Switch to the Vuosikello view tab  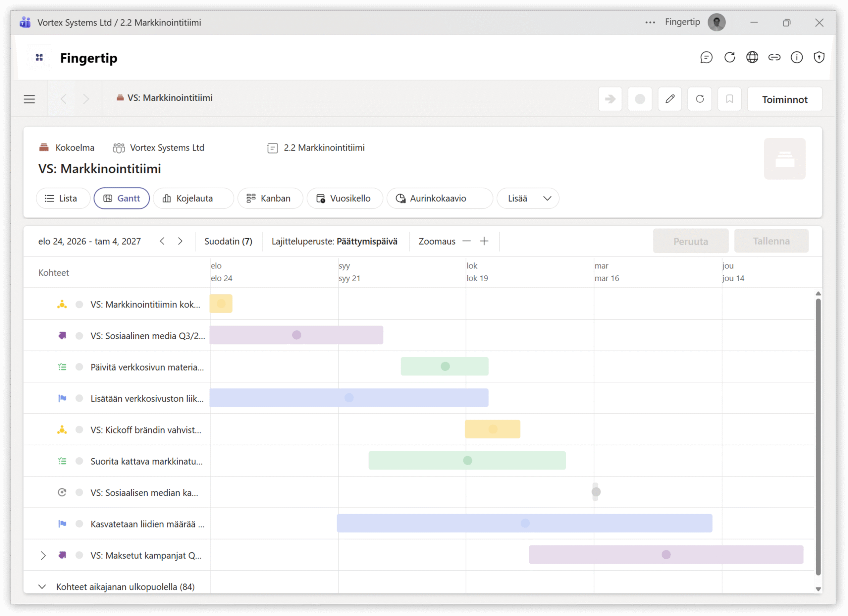(x=344, y=198)
